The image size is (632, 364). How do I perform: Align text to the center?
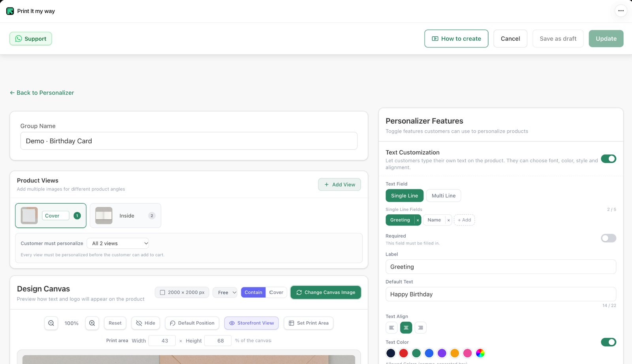coord(406,328)
